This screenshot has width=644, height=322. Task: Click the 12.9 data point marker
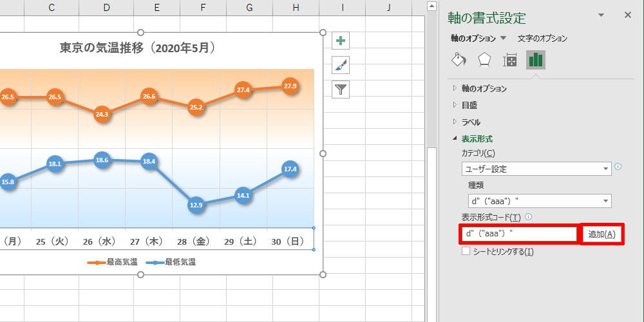[196, 205]
